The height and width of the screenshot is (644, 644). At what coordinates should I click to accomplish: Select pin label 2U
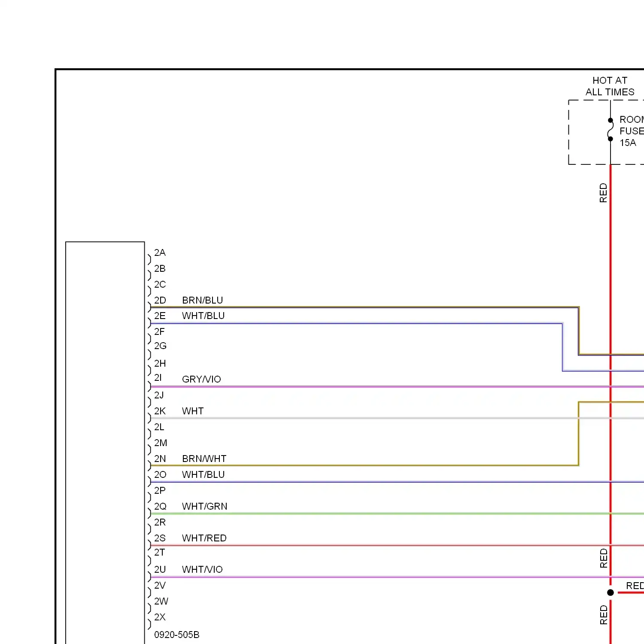[x=160, y=569]
